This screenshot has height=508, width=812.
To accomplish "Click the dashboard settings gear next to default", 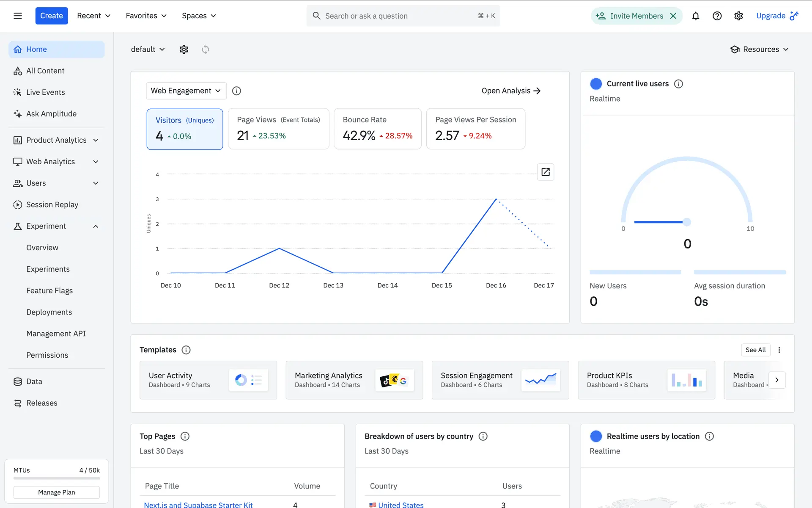I will click(184, 50).
